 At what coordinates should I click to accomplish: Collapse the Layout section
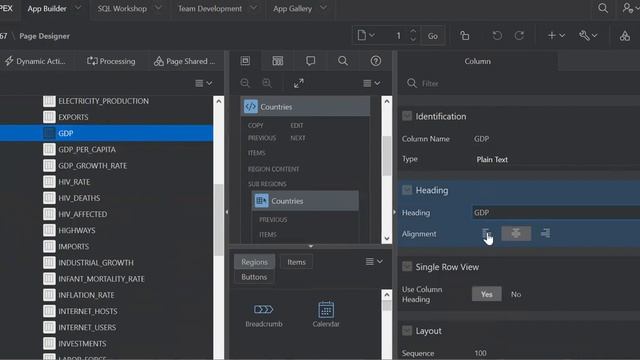coord(407,331)
